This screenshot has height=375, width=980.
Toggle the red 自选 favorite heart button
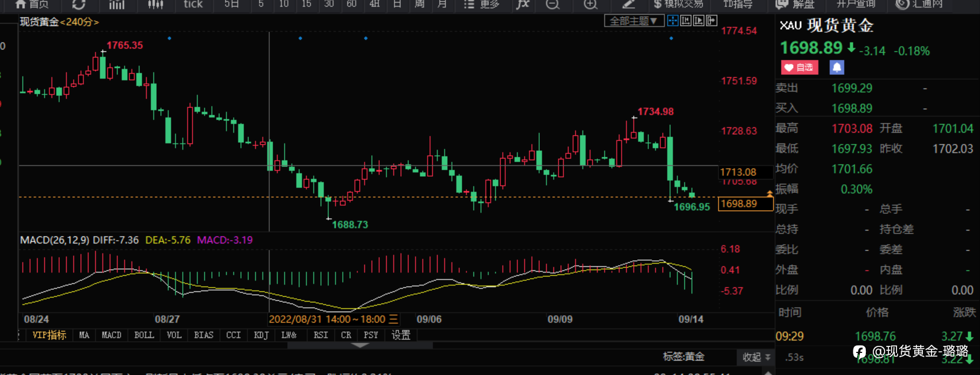pos(800,67)
